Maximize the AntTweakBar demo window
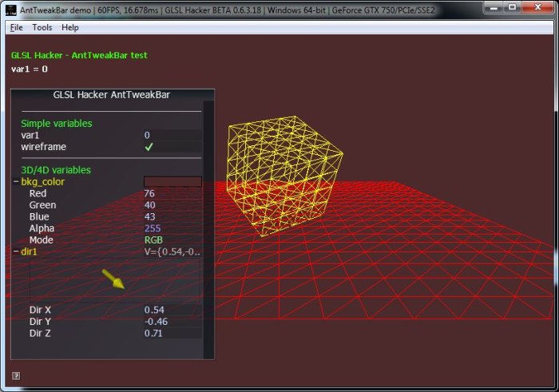The width and height of the screenshot is (559, 392). (513, 7)
